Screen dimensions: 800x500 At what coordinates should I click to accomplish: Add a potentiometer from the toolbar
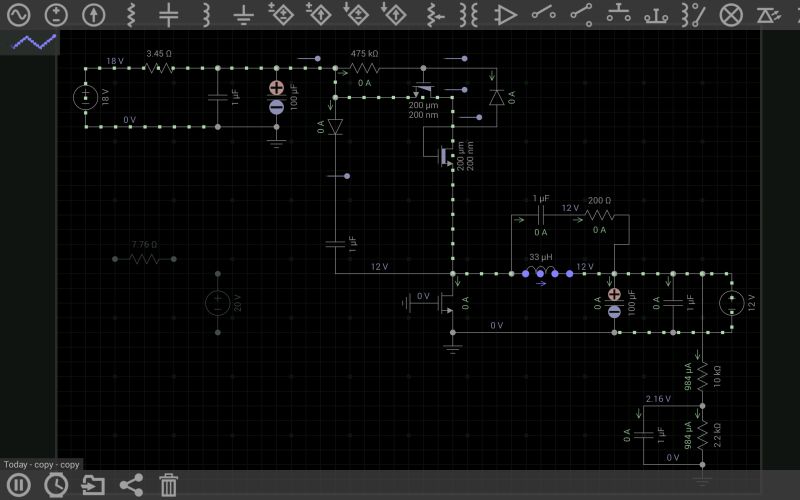tap(435, 14)
